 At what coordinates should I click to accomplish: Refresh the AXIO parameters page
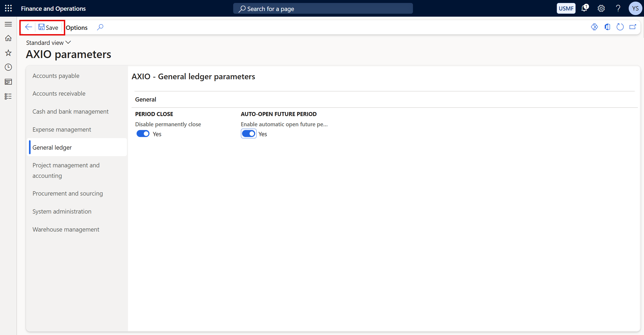pos(620,27)
